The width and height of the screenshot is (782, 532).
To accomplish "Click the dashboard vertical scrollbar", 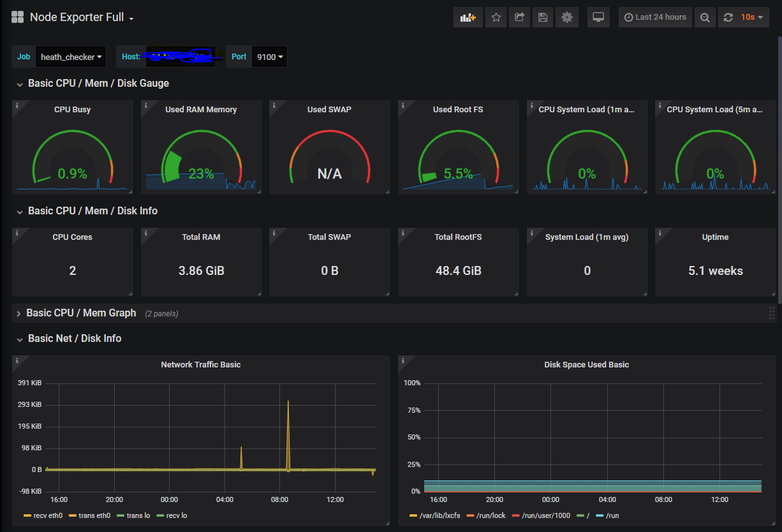I will pos(779,169).
